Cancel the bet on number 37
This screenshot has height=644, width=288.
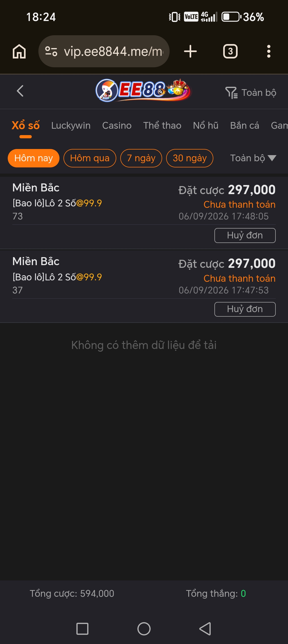245,309
